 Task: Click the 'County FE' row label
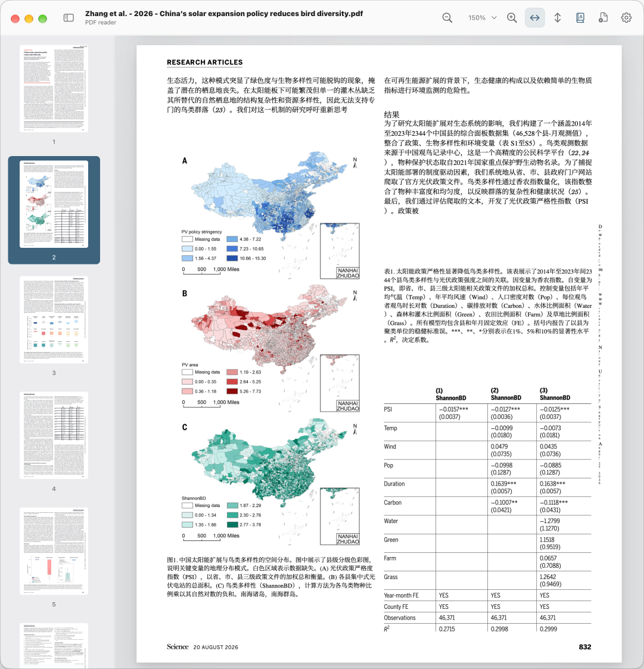396,606
